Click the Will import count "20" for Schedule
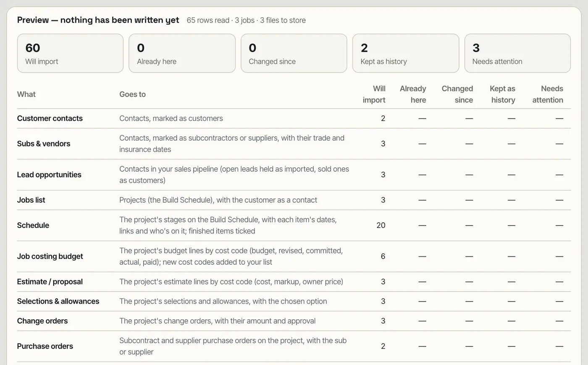Image resolution: width=588 pixels, height=365 pixels. (x=381, y=225)
